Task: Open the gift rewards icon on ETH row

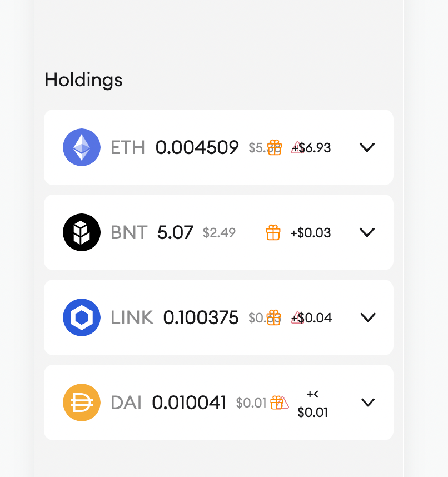Action: (x=274, y=147)
